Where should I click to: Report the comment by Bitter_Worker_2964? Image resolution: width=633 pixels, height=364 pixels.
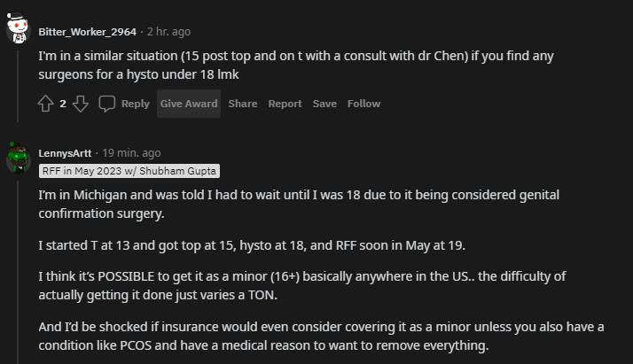[285, 104]
